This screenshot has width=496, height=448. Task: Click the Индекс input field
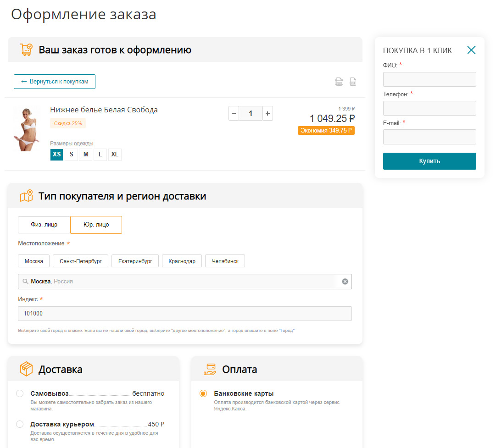[184, 313]
